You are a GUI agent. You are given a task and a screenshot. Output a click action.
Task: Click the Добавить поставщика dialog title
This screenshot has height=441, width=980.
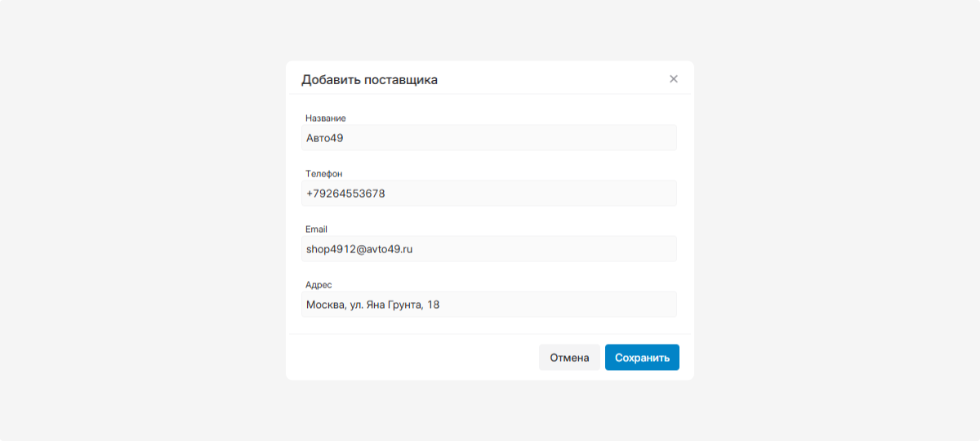click(x=369, y=80)
